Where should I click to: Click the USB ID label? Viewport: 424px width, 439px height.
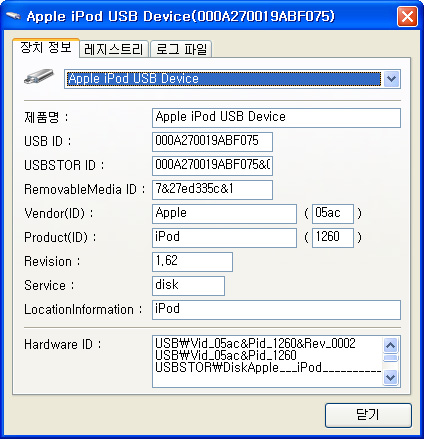tap(47, 141)
